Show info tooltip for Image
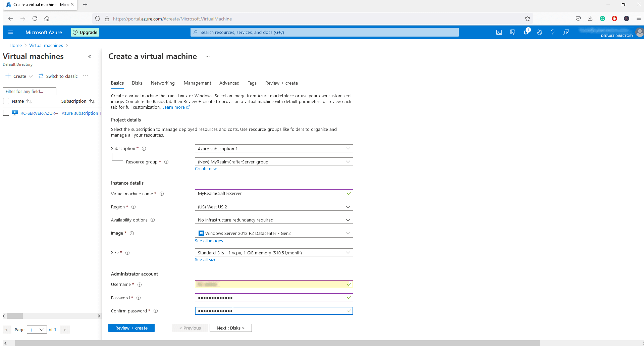The width and height of the screenshot is (644, 349). 132,233
